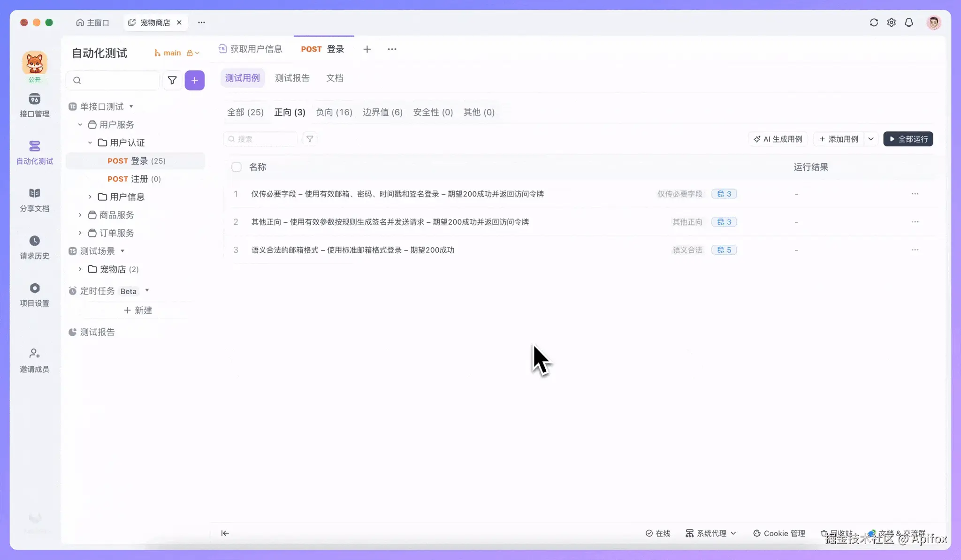This screenshot has width=961, height=560.
Task: Click the refresh sync icon at top right
Action: tap(874, 23)
